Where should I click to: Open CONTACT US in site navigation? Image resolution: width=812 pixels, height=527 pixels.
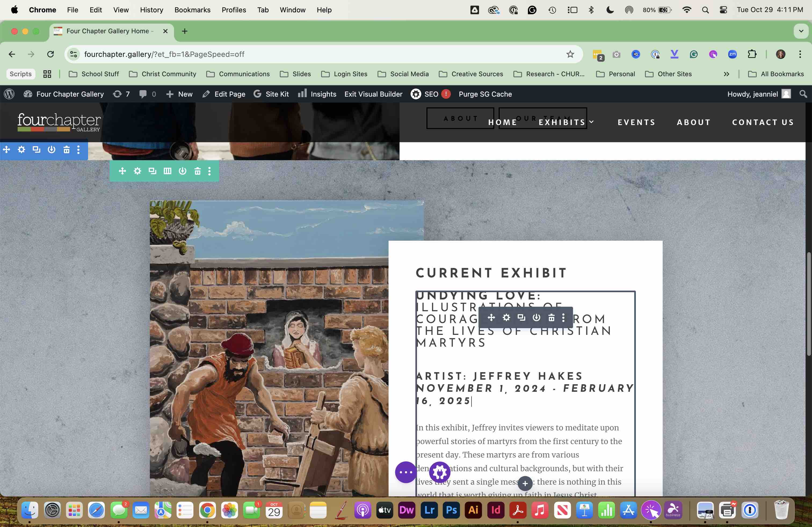point(763,122)
